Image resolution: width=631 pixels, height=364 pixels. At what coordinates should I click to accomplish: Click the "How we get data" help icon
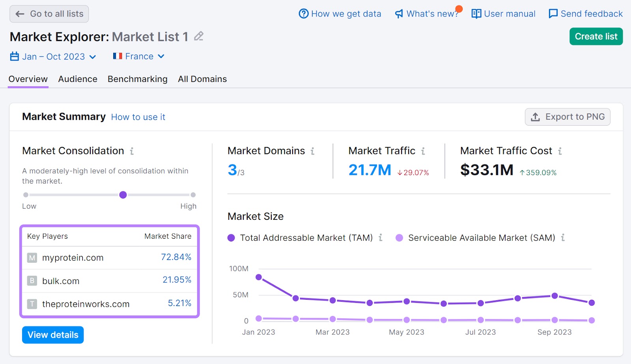coord(303,13)
